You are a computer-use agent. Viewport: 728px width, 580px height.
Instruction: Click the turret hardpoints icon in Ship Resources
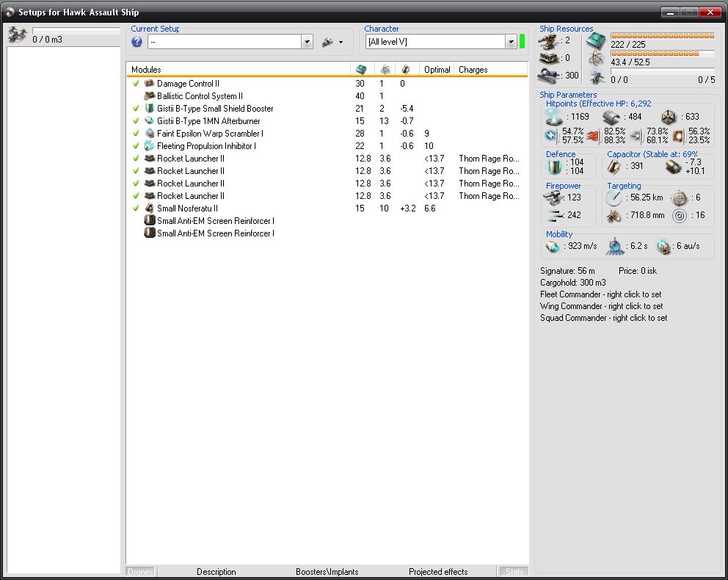click(548, 41)
